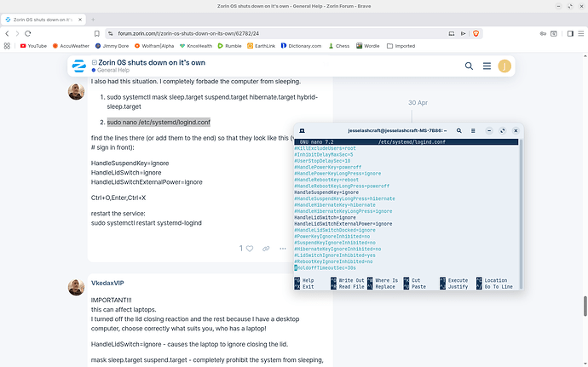Click the #HandlePowerKey=poweroff line in nano
This screenshot has height=367, width=588.
point(328,167)
